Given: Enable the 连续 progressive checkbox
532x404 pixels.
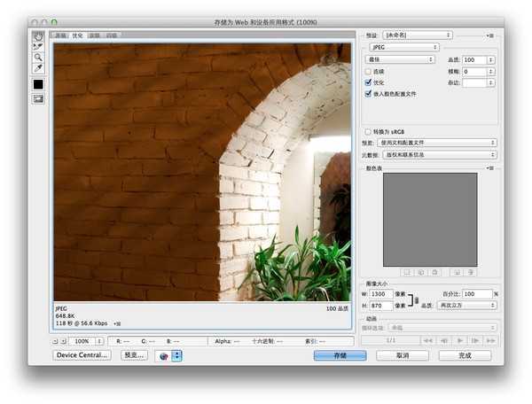Looking at the screenshot, I should [x=368, y=72].
